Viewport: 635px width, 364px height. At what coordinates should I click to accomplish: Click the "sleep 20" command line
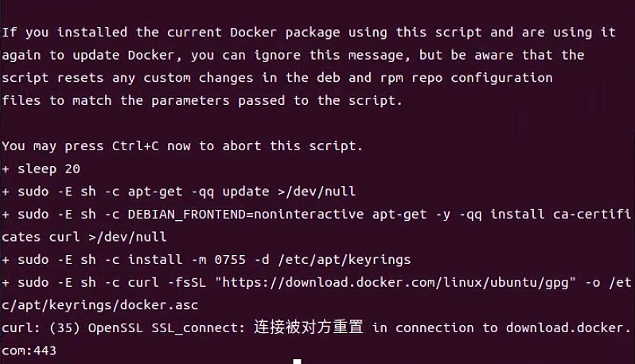(46, 168)
